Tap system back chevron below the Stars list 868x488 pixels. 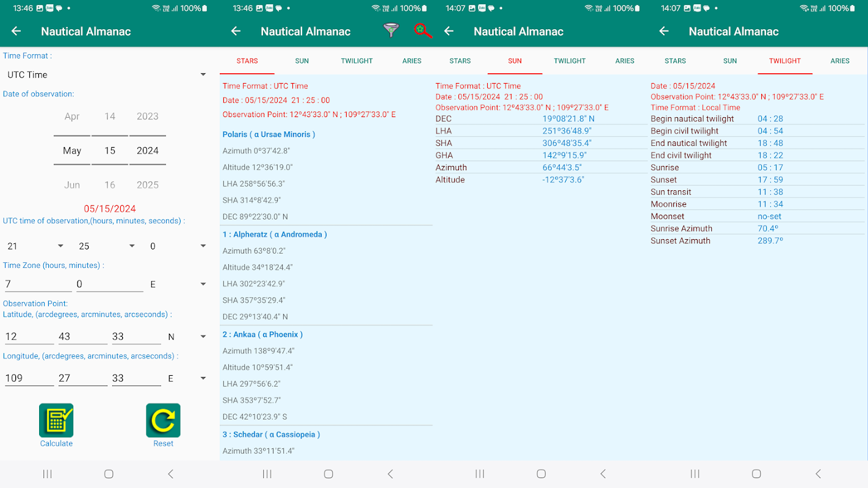391,474
